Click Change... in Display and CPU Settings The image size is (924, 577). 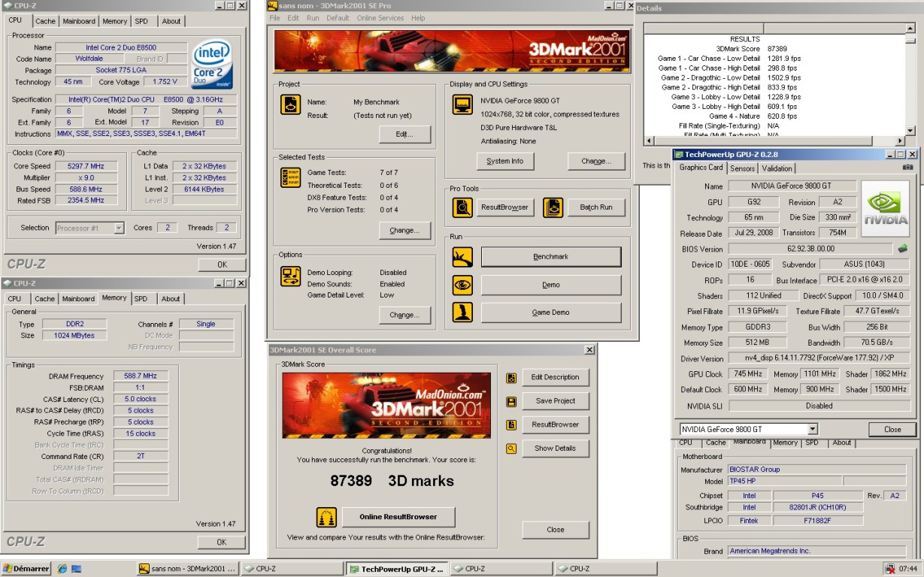(595, 161)
